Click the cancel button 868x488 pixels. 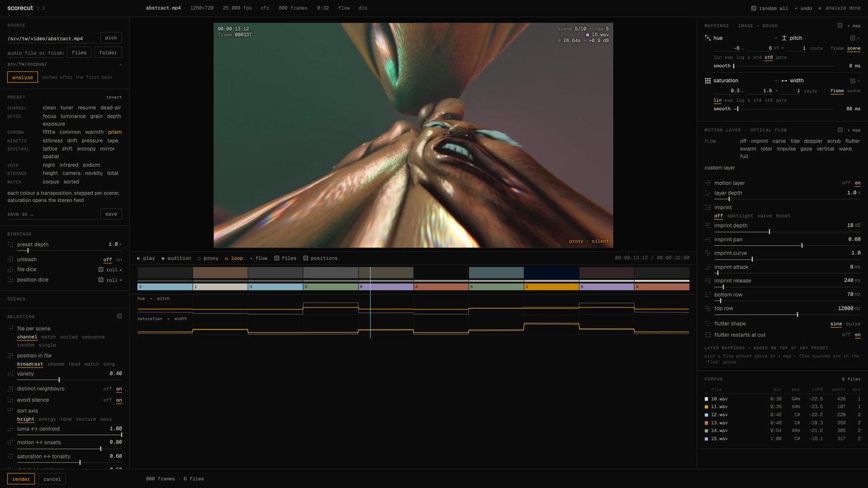[52, 480]
